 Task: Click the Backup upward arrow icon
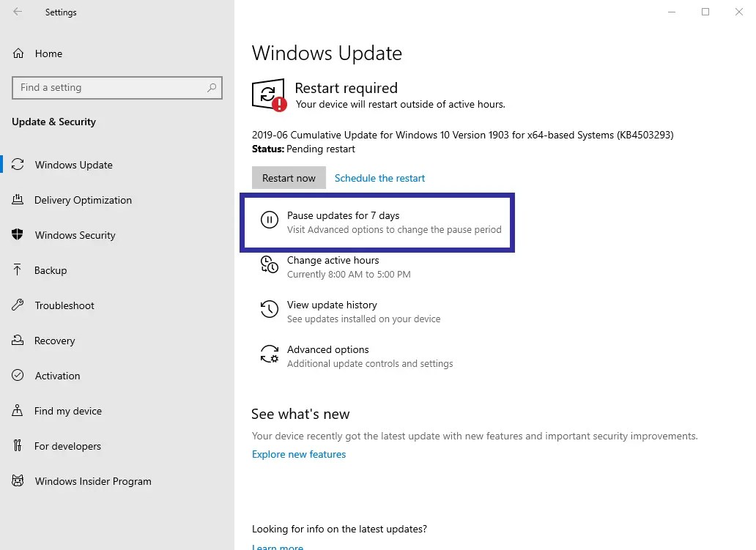tap(18, 270)
